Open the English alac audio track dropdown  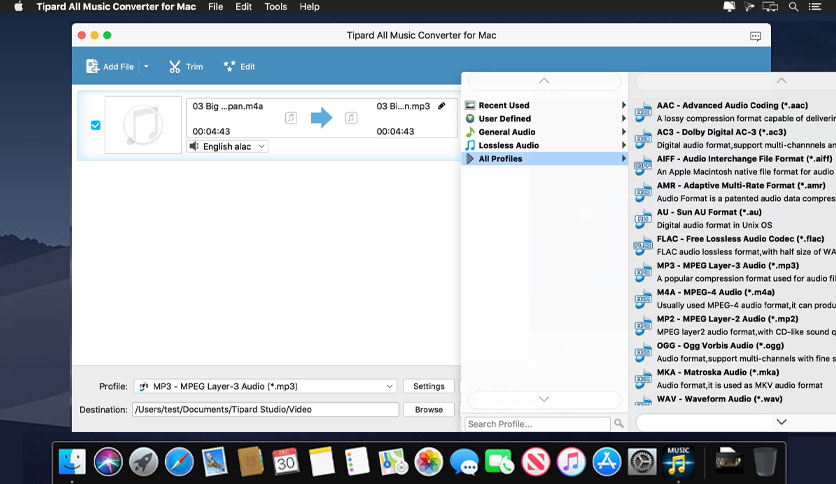(228, 147)
